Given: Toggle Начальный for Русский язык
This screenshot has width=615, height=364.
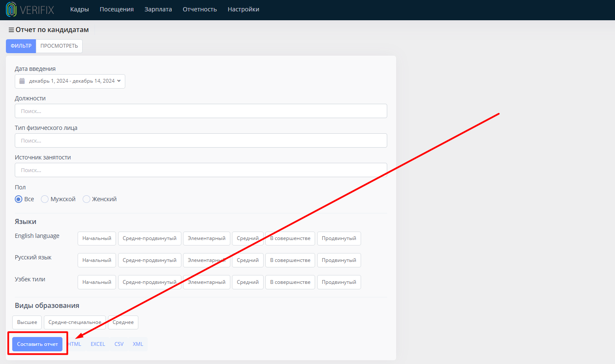Looking at the screenshot, I should click(97, 260).
